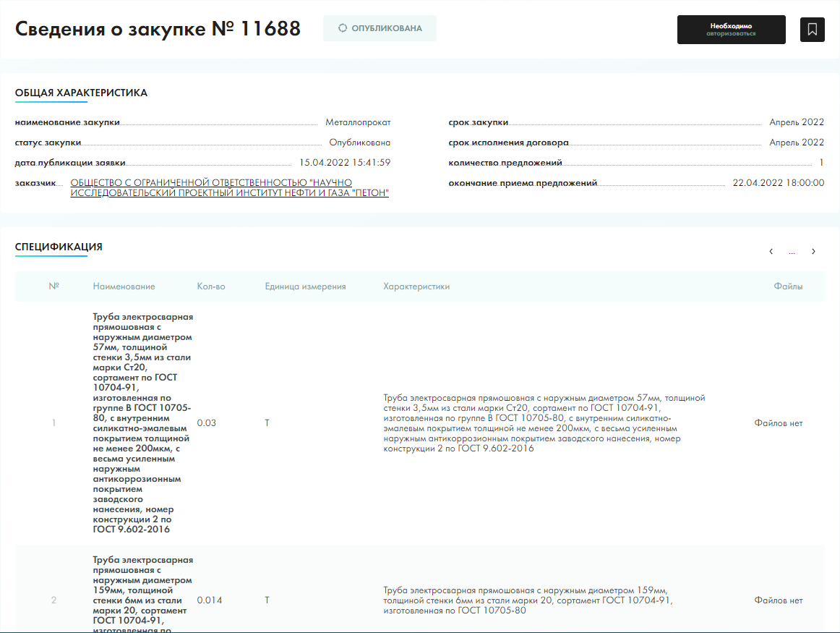Click the pagination ellipsis in specification
Viewport: 840px width, 633px height.
tap(792, 252)
